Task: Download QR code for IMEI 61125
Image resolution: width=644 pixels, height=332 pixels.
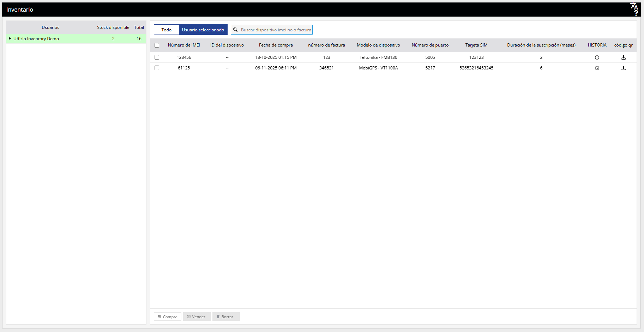Action: click(623, 68)
